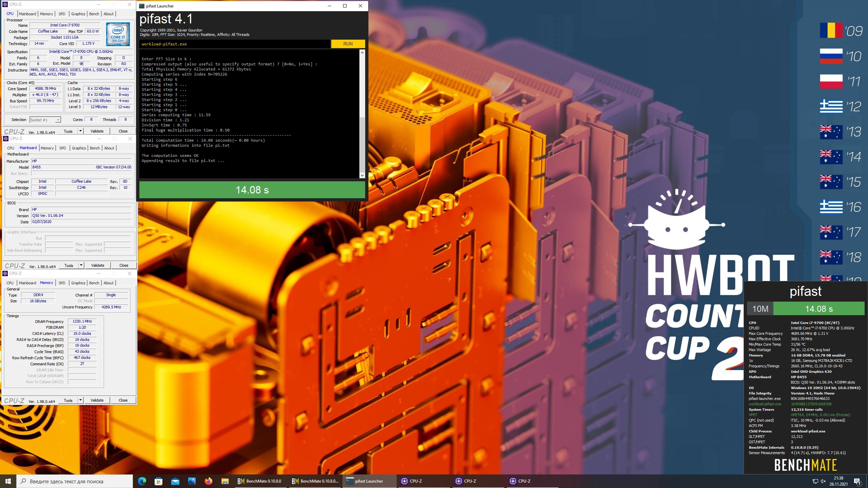Open About tab in middle CPU-Z window

coord(109,148)
